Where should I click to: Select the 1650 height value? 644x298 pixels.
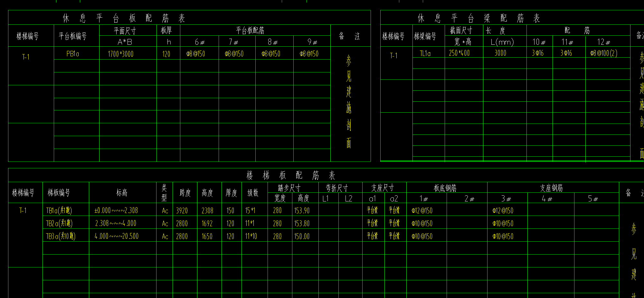[207, 236]
